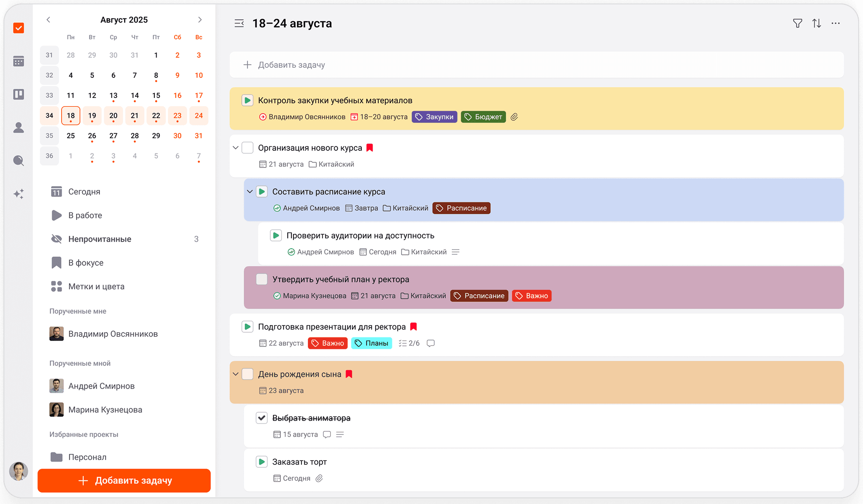This screenshot has height=504, width=863.
Task: Open 'Метки и цвета' section
Action: click(96, 286)
